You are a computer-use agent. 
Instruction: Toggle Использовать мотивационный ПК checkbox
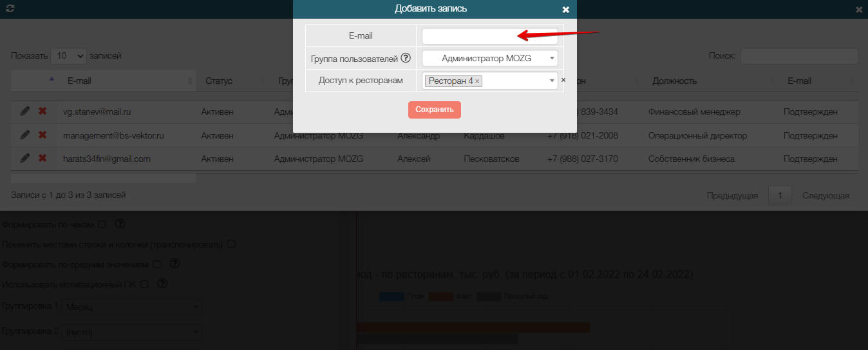click(144, 284)
